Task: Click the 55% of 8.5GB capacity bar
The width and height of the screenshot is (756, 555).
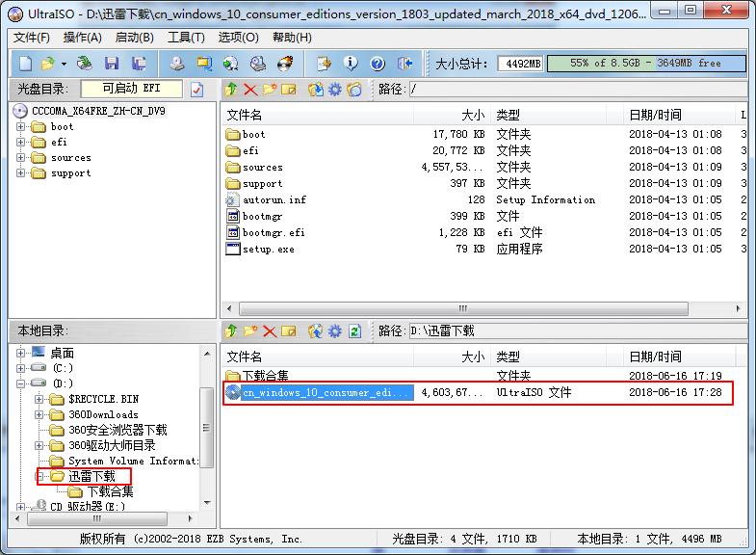Action: [646, 64]
